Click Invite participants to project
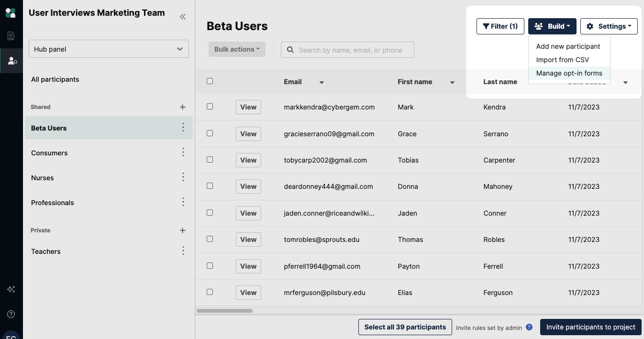Image resolution: width=644 pixels, height=339 pixels. (591, 327)
